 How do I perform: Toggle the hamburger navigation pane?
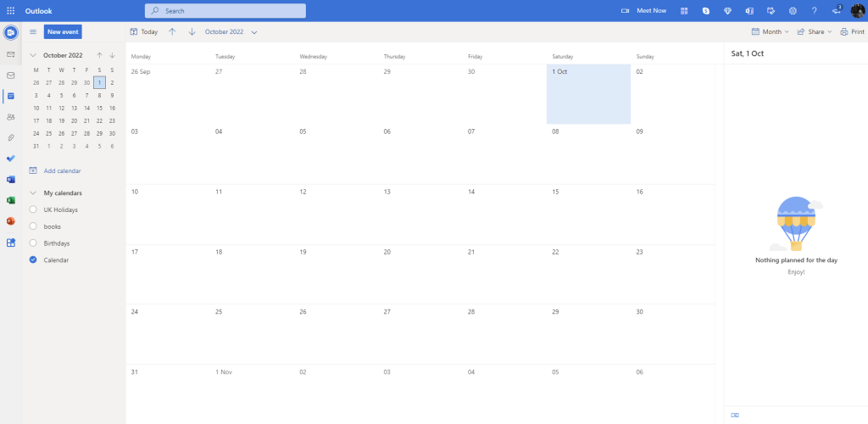pyautogui.click(x=33, y=32)
